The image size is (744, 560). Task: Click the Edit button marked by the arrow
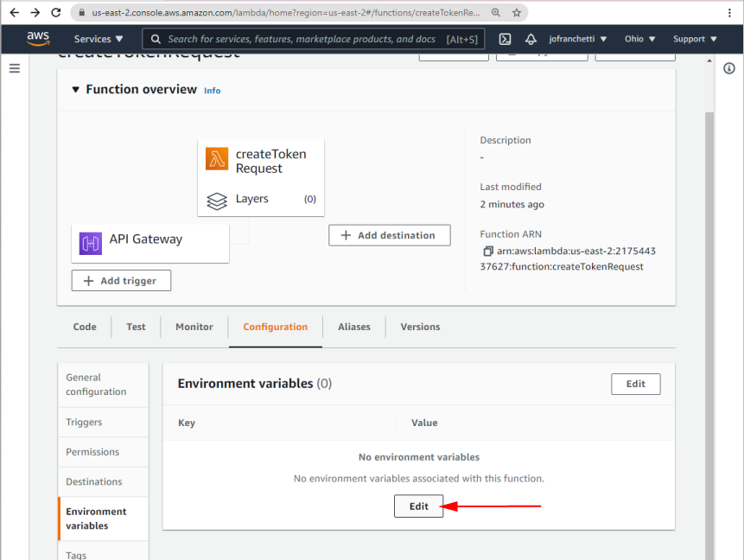coord(418,506)
